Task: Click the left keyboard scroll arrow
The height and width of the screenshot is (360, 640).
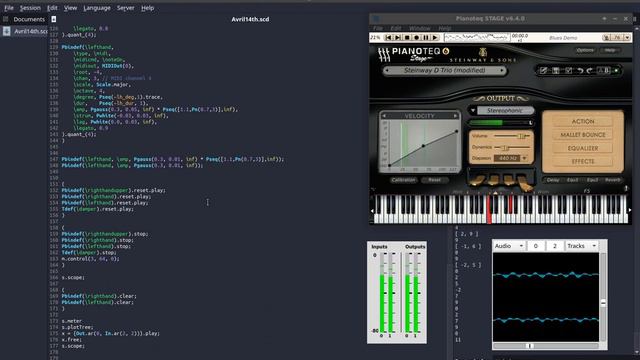Action: (372, 211)
